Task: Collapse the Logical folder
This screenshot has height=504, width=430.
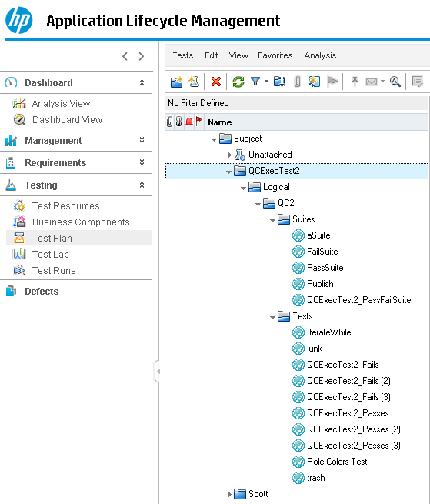Action: point(244,188)
